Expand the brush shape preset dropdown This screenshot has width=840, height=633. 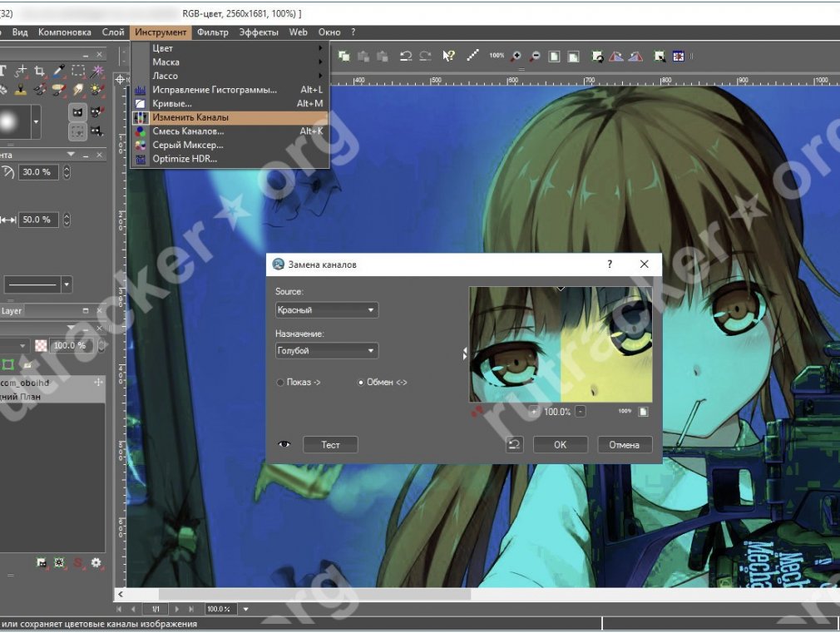coord(36,121)
